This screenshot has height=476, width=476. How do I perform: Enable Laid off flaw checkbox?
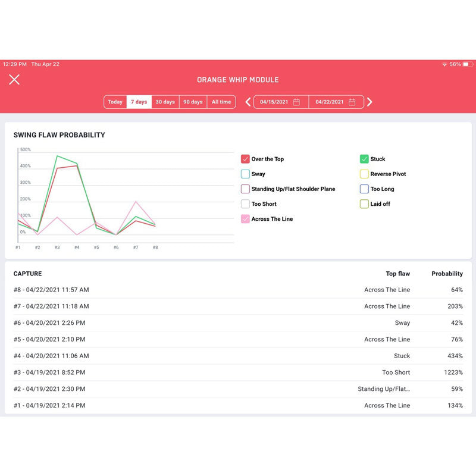pyautogui.click(x=364, y=204)
